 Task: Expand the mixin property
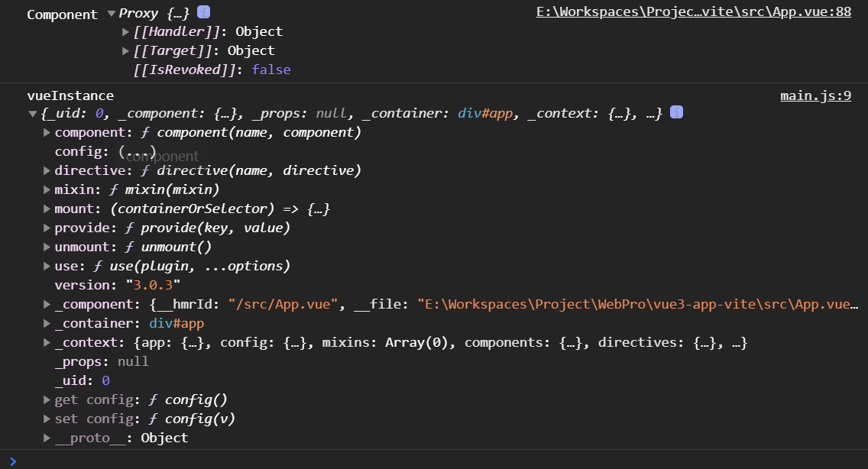coord(47,189)
